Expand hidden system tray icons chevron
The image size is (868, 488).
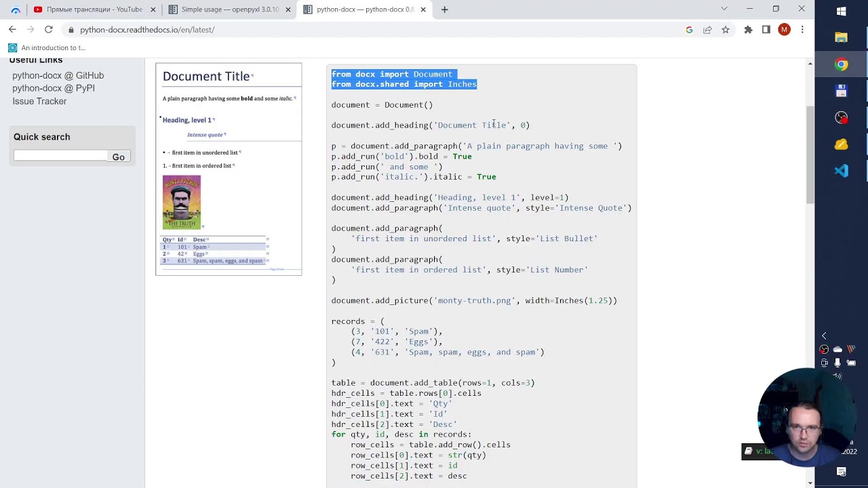point(824,335)
